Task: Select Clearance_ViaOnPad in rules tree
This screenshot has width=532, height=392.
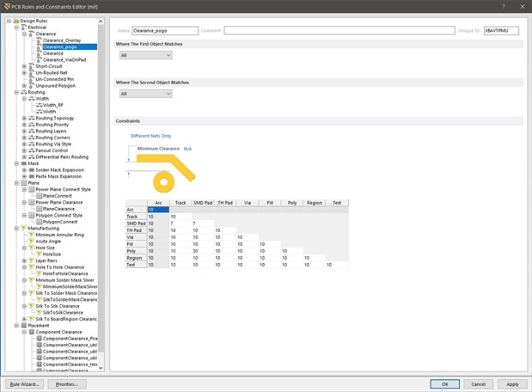Action: coord(65,59)
